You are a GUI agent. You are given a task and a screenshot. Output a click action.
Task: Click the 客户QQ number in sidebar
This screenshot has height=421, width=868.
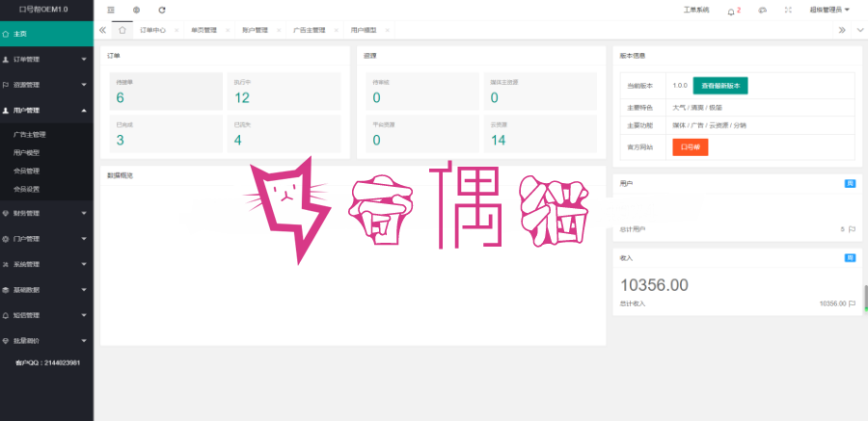48,363
